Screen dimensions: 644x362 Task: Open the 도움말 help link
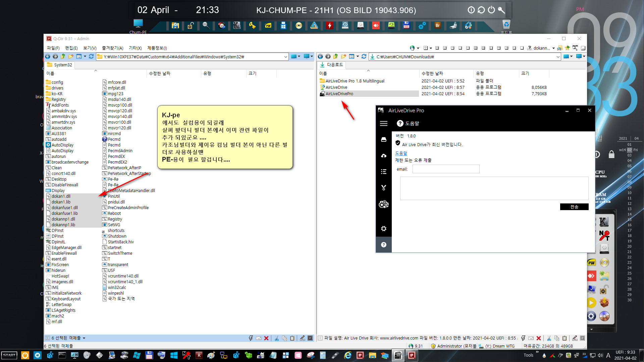point(401,153)
